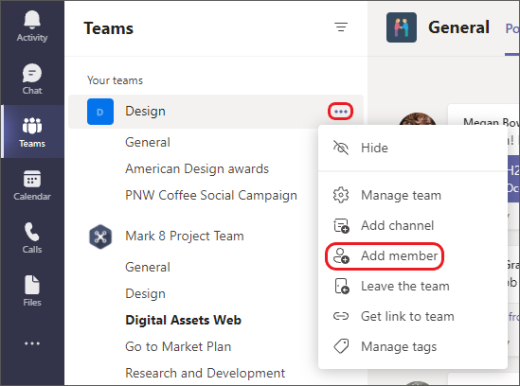Click the Manage tags tag icon

(341, 346)
